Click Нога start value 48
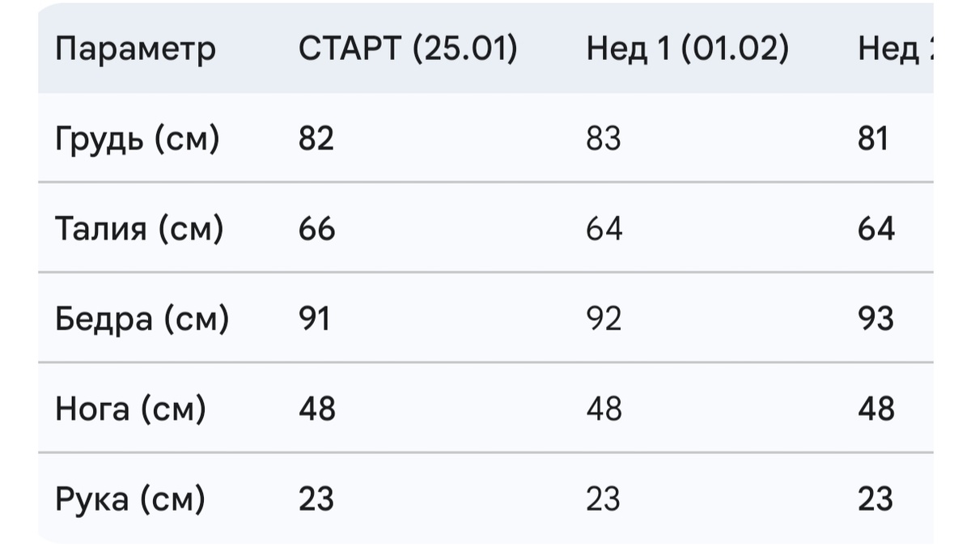 317,409
